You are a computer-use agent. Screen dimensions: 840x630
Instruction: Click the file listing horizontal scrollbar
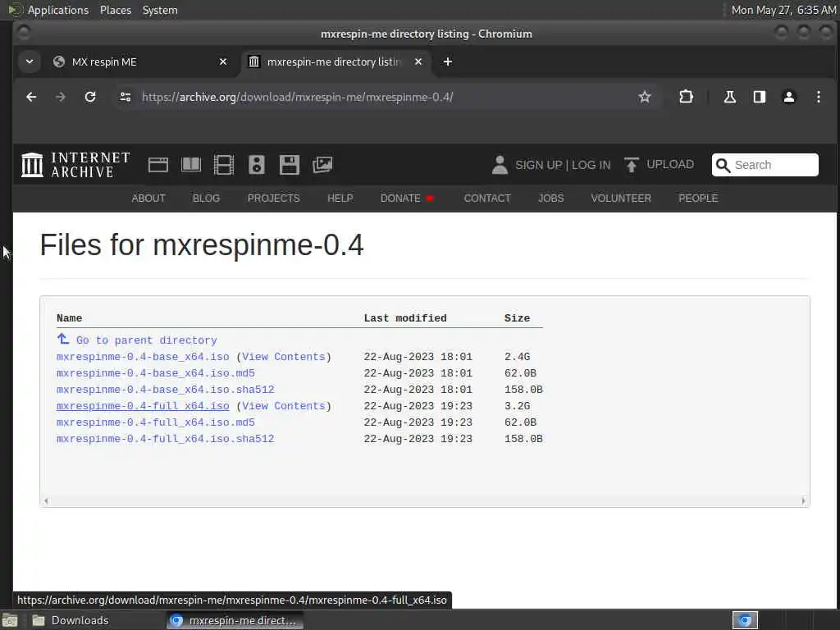424,501
